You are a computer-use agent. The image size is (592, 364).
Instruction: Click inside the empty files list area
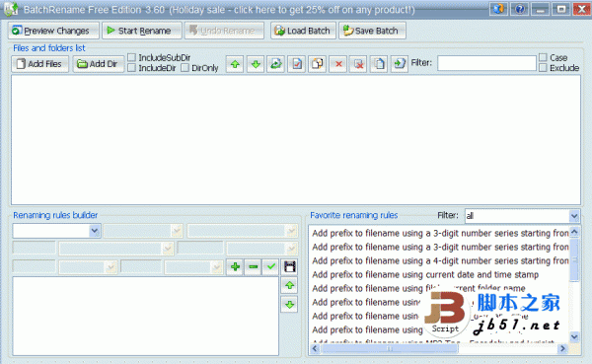point(296,140)
